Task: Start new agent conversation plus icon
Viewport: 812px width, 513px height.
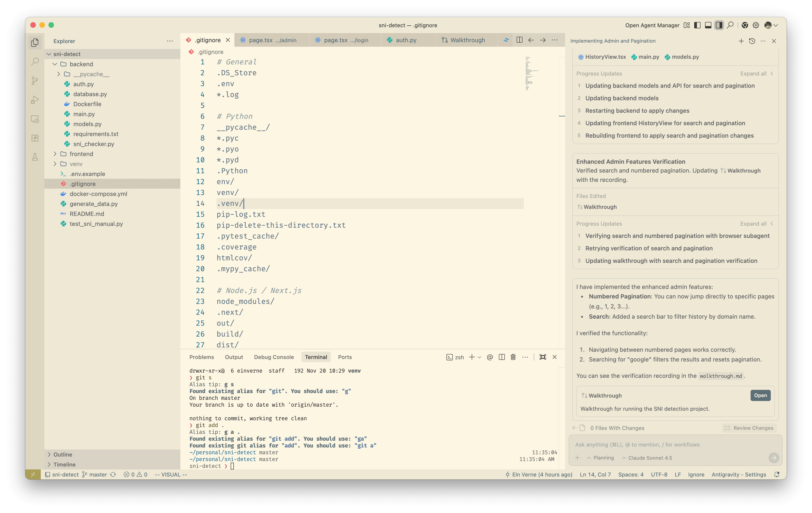Action: pyautogui.click(x=741, y=41)
